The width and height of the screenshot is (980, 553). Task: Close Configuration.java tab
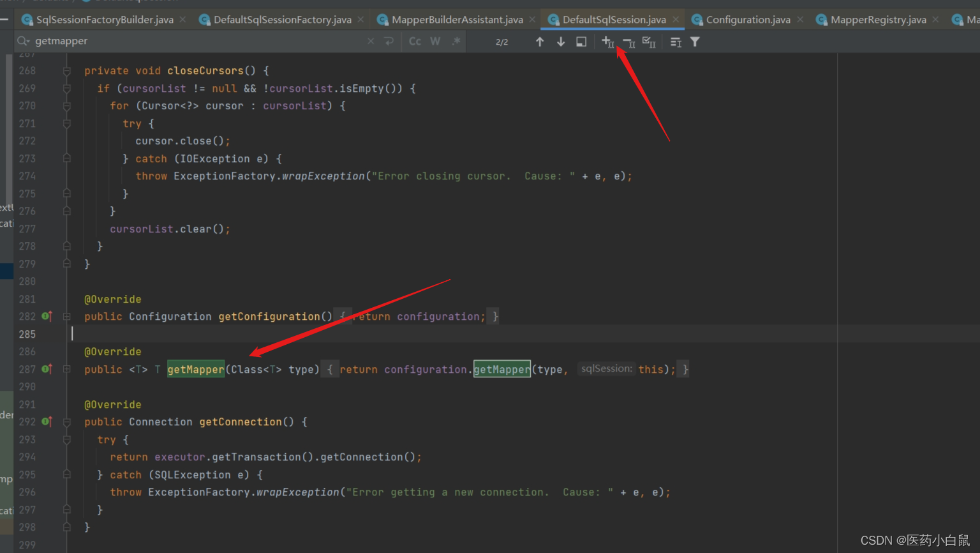(800, 20)
